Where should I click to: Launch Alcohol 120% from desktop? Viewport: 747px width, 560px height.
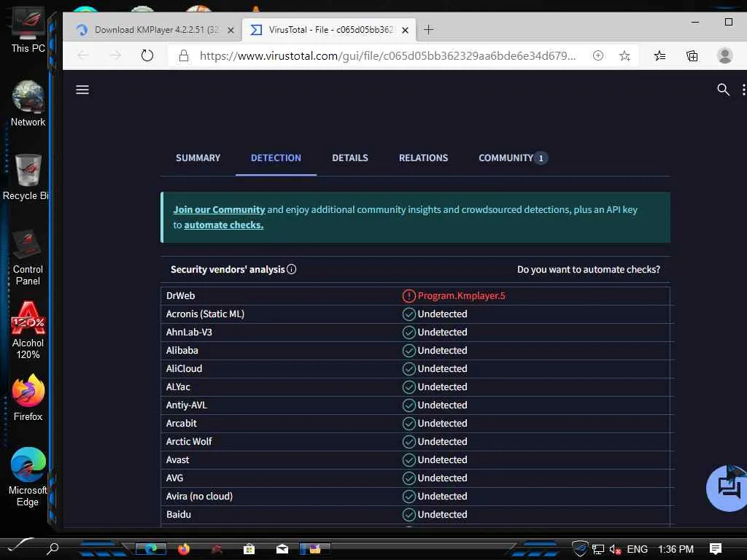28,330
